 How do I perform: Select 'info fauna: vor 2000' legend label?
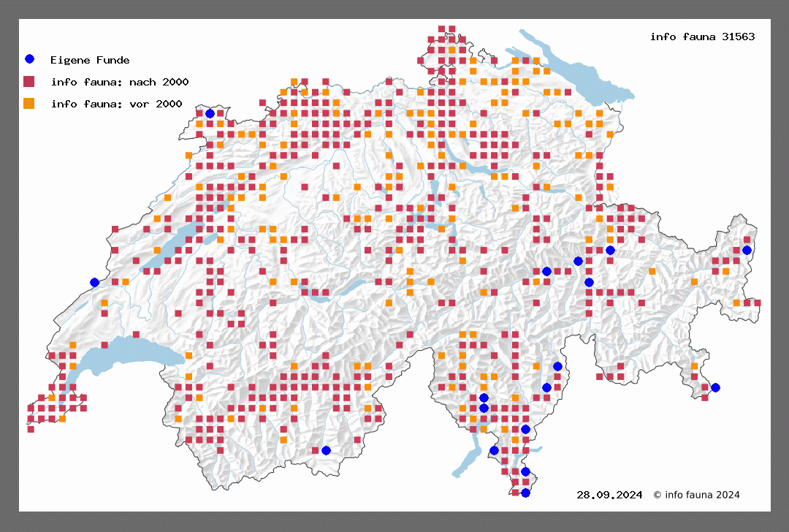pos(116,104)
